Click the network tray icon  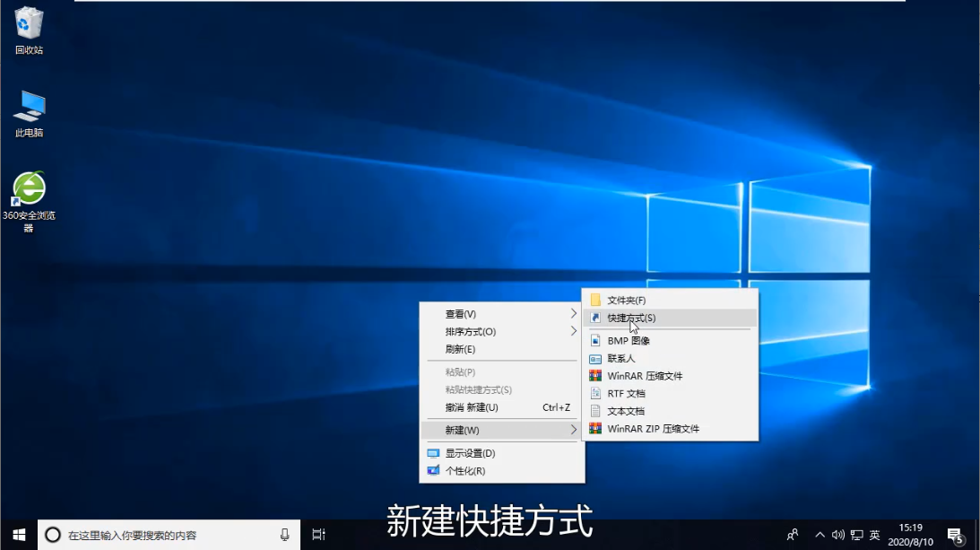tap(855, 536)
